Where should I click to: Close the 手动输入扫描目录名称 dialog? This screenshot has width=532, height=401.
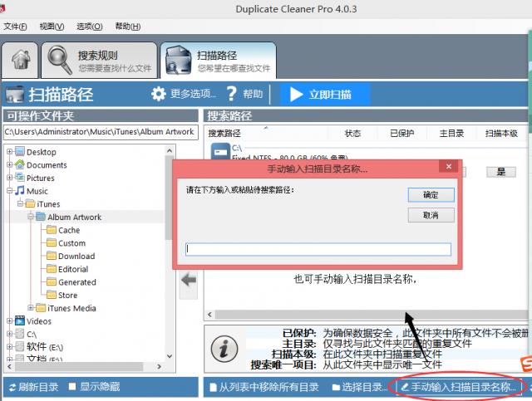pyautogui.click(x=449, y=166)
